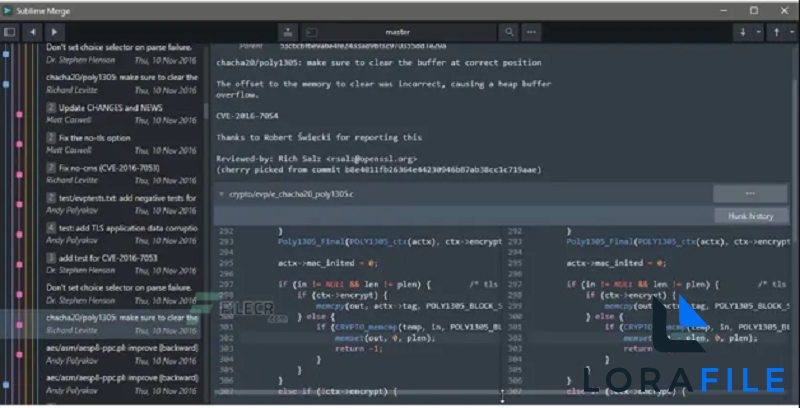This screenshot has width=800, height=408.
Task: Click left diff line number 295
Action: 226,263
